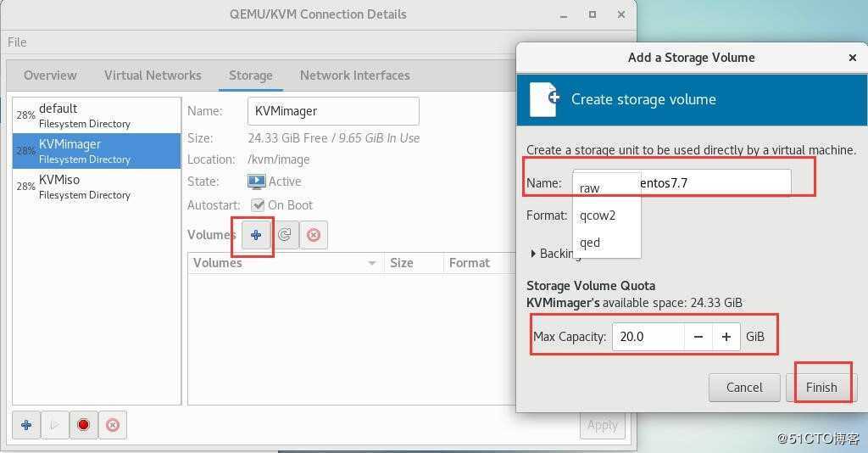The height and width of the screenshot is (453, 868).
Task: Expand the Backing store section
Action: (x=533, y=254)
